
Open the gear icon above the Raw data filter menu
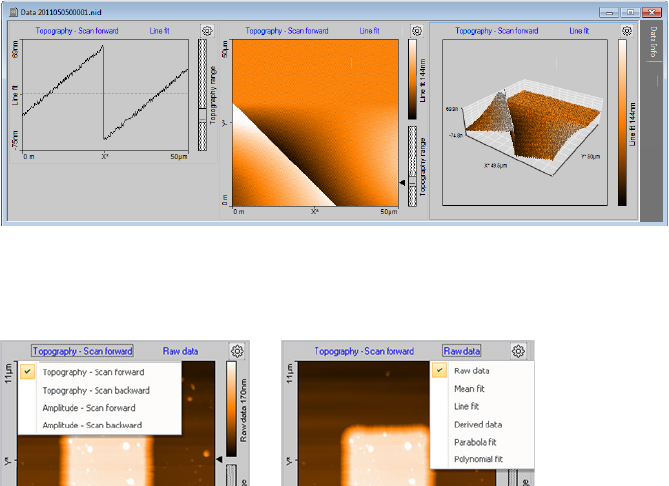[x=518, y=351]
